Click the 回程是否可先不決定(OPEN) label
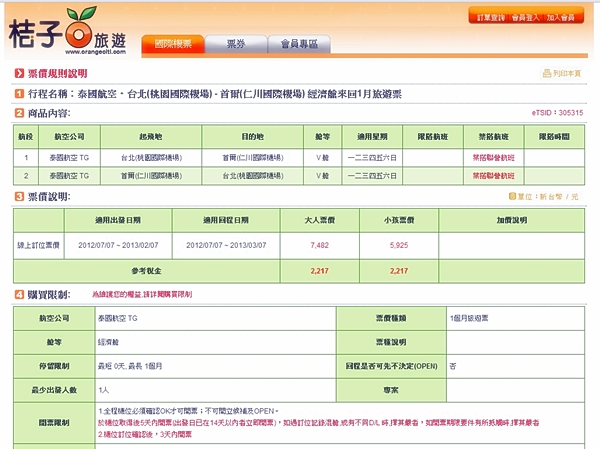Viewport: 600px width, 449px height. (391, 366)
